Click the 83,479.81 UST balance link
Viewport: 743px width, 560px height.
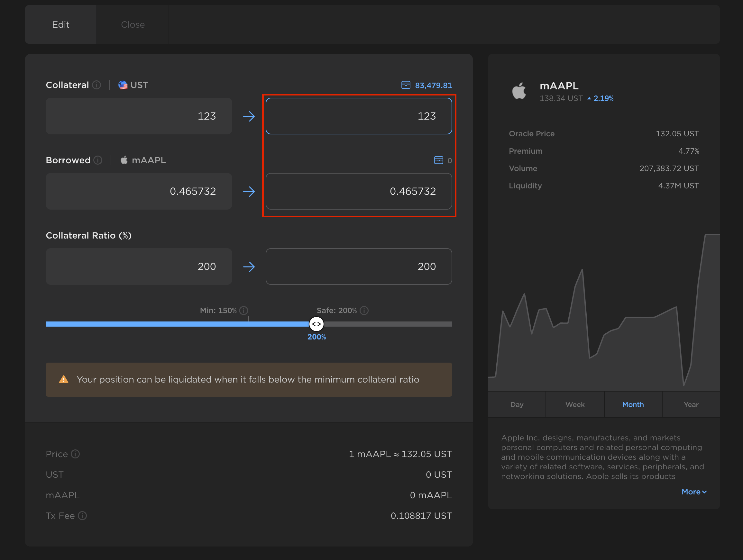point(433,85)
